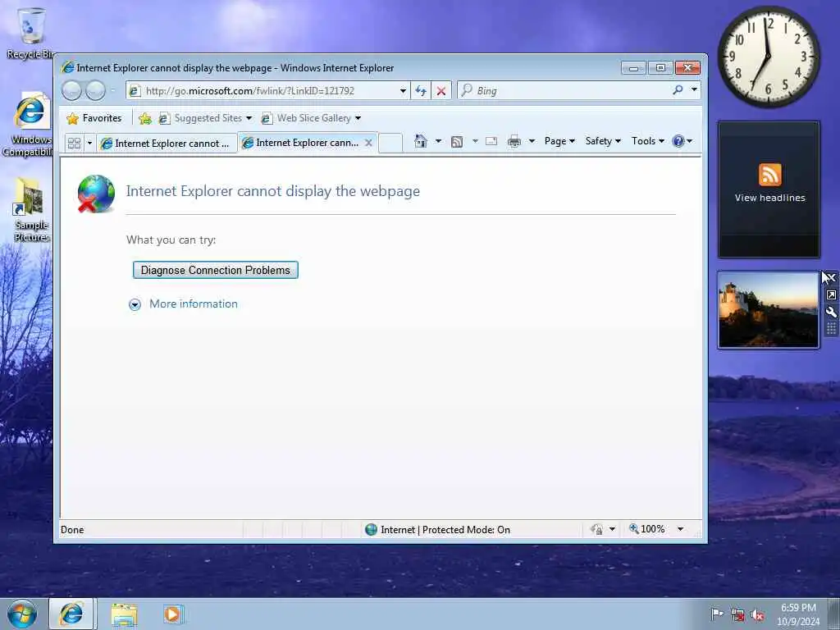
Task: Open a new blank tab
Action: [390, 143]
